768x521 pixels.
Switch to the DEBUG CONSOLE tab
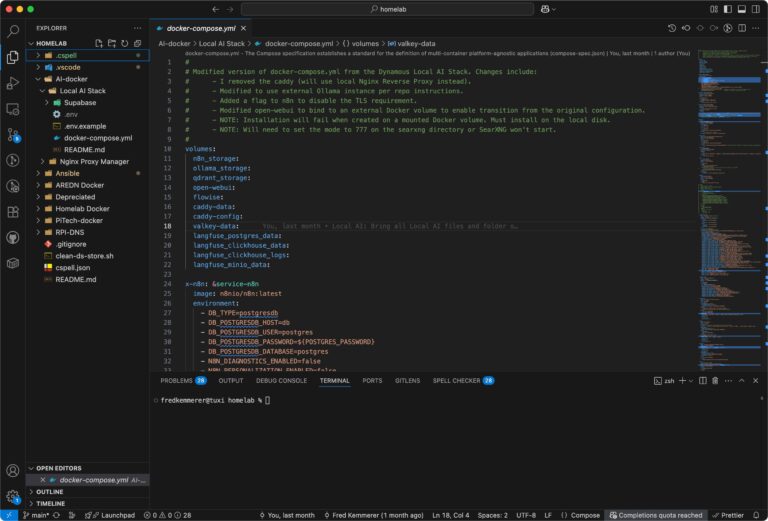click(x=281, y=381)
